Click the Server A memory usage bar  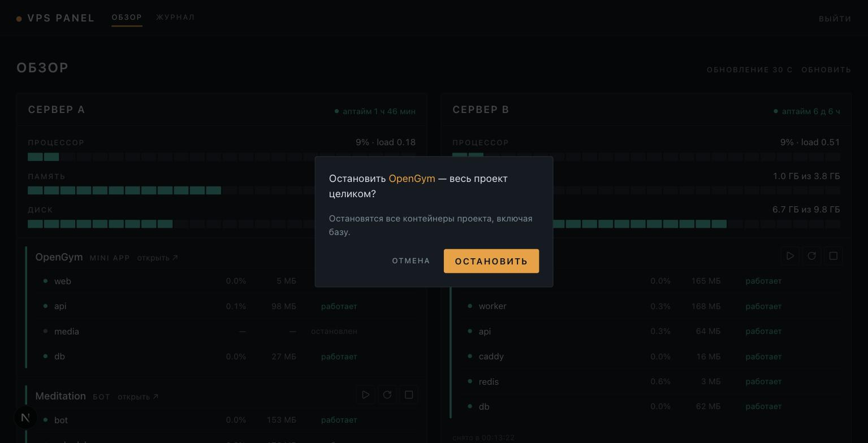pyautogui.click(x=222, y=190)
